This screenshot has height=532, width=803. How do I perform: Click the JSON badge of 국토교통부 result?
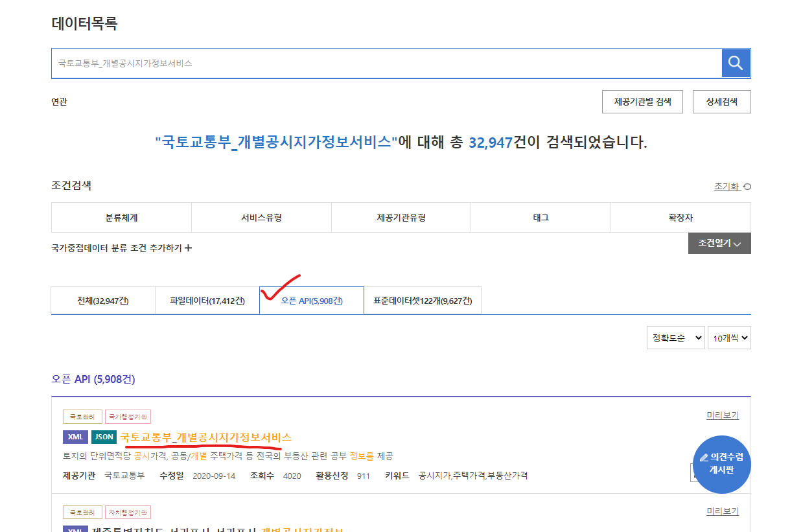click(x=104, y=437)
